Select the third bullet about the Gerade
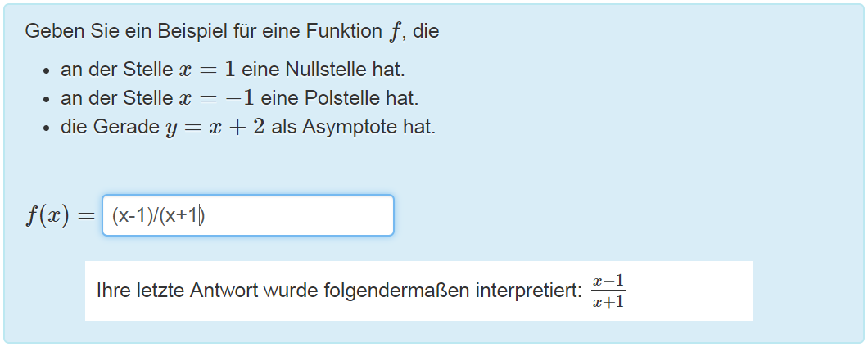The image size is (868, 347). 248,128
